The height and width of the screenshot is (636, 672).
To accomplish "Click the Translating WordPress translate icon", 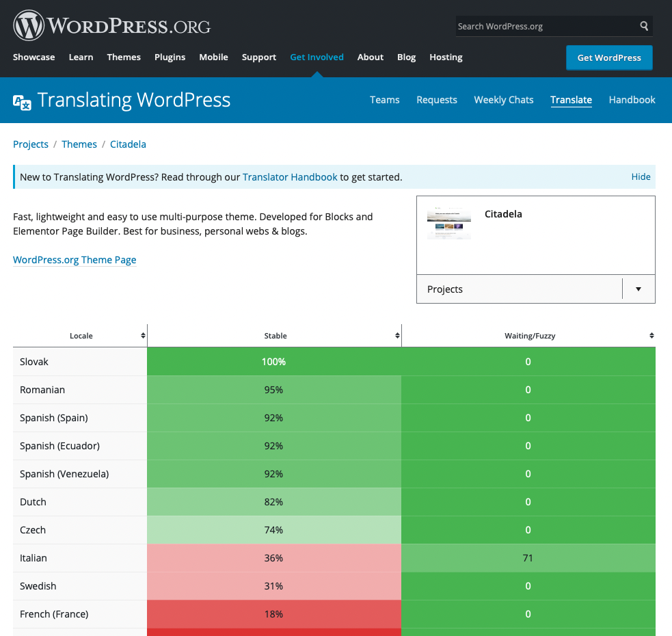I will pos(23,102).
